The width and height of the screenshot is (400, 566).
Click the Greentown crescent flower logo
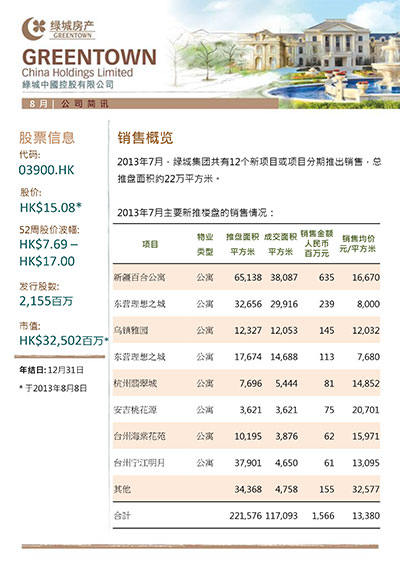click(x=34, y=28)
